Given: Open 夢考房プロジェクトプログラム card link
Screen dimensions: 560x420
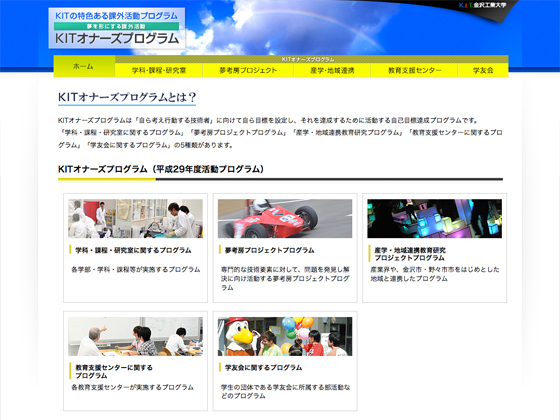Looking at the screenshot, I should pyautogui.click(x=270, y=250).
